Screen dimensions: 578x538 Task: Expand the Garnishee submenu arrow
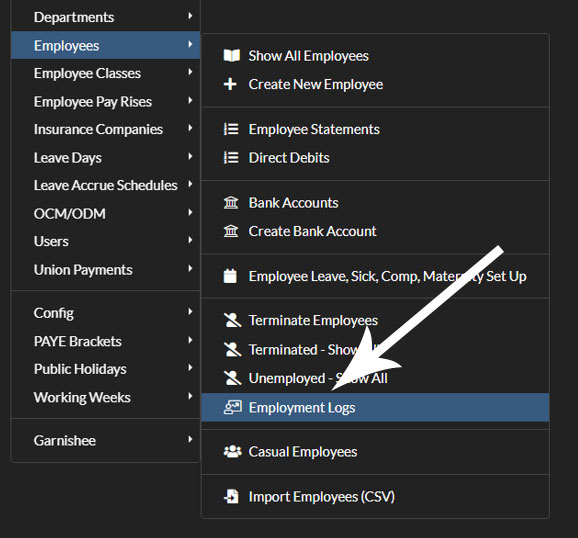click(x=190, y=439)
